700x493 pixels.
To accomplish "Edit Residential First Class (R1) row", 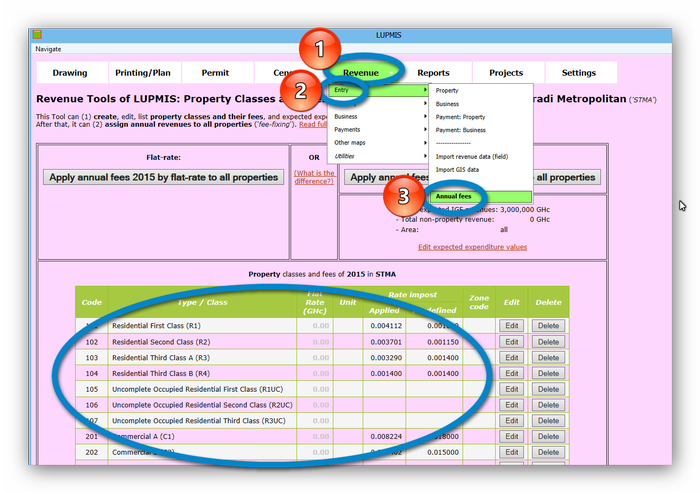I will pos(512,326).
